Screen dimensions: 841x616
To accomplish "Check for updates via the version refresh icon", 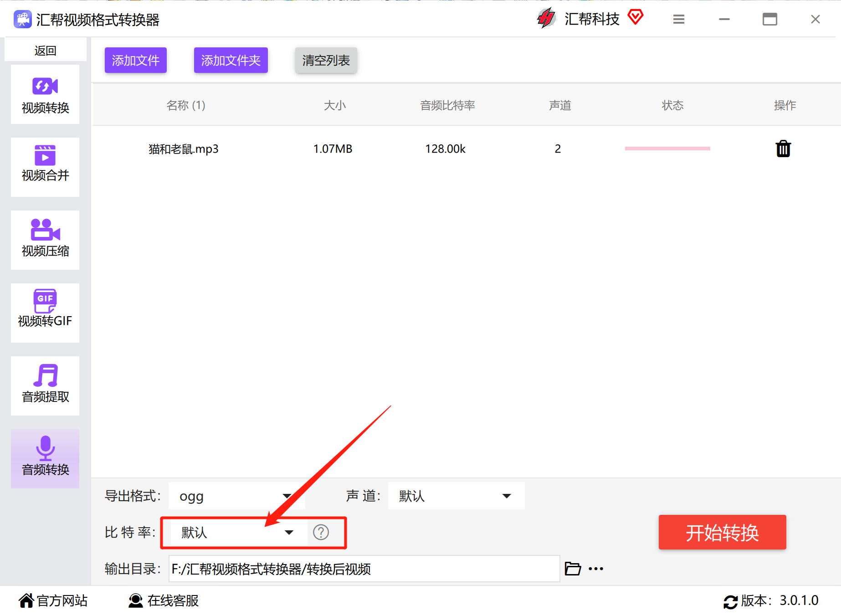I will tap(731, 601).
